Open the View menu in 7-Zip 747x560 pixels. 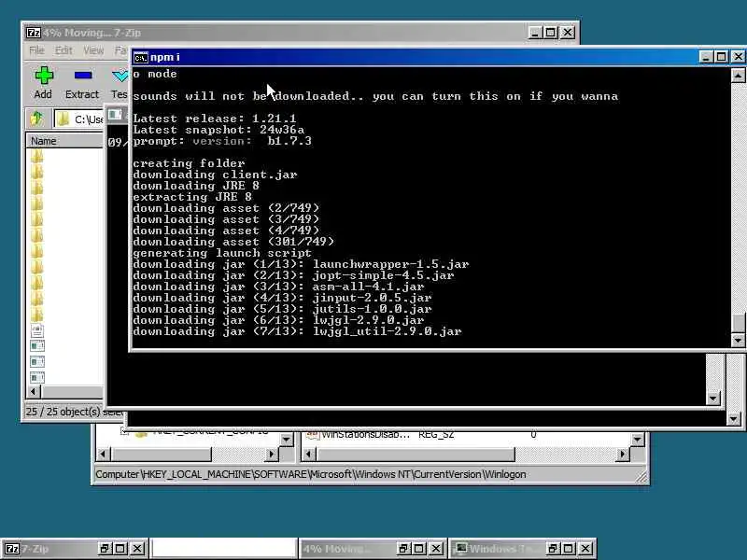[92, 50]
